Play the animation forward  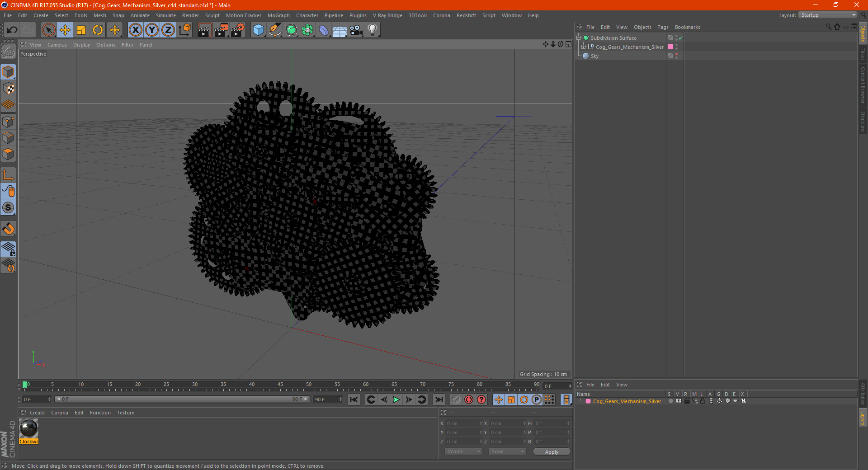(396, 399)
